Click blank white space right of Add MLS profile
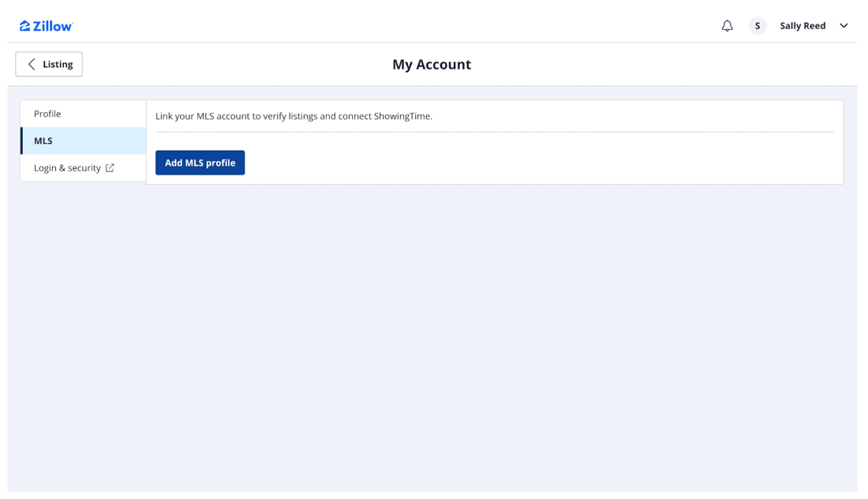 click(537, 163)
